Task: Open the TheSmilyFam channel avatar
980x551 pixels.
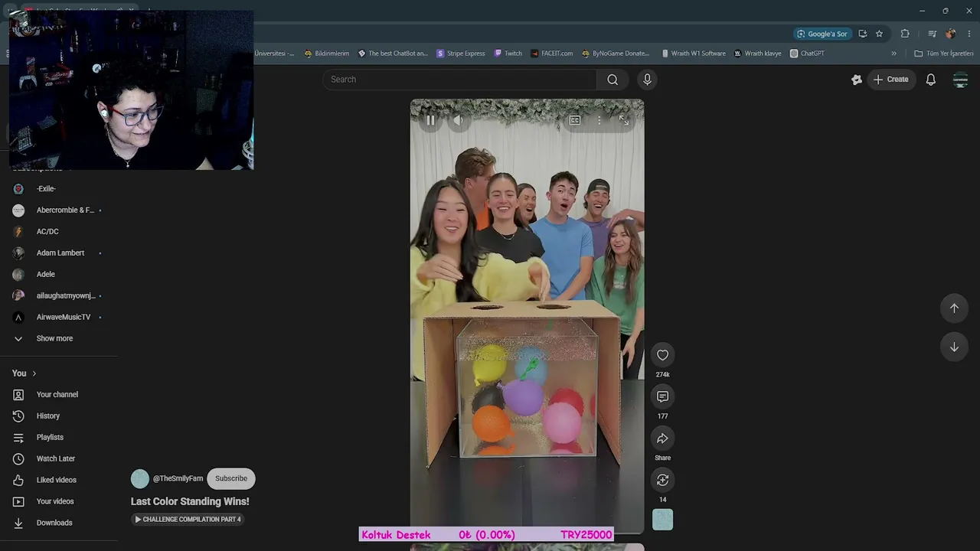Action: coord(140,479)
